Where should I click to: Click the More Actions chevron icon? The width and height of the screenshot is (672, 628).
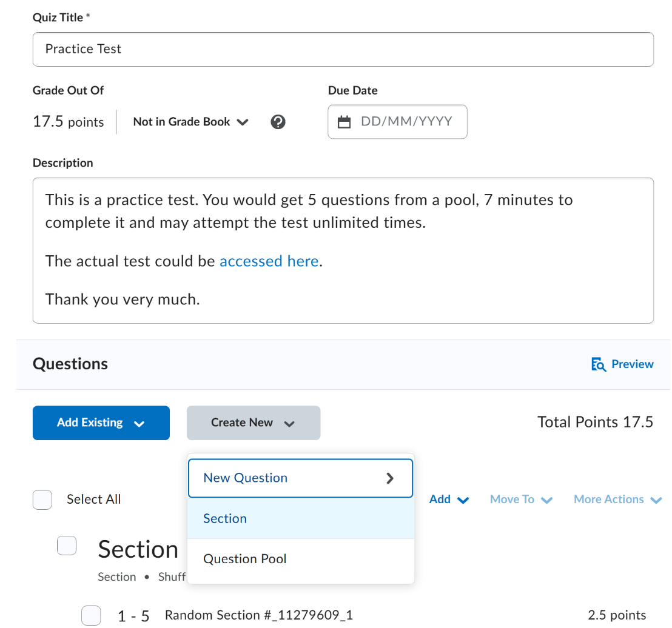[656, 500]
